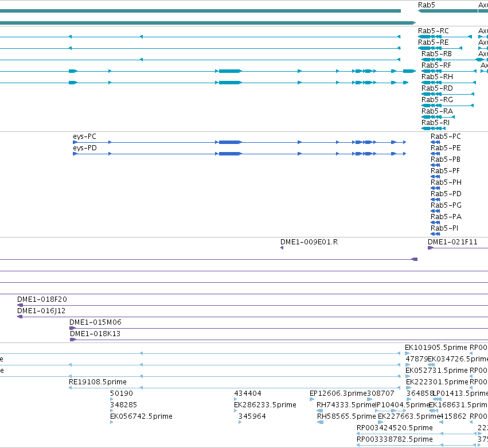The width and height of the screenshot is (488, 448).
Task: Select the Rab5-RH transcript label
Action: coord(437,77)
